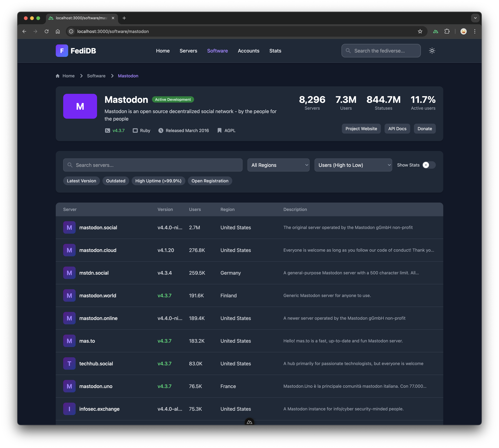The image size is (499, 448).
Task: Reload the page
Action: [x=46, y=31]
